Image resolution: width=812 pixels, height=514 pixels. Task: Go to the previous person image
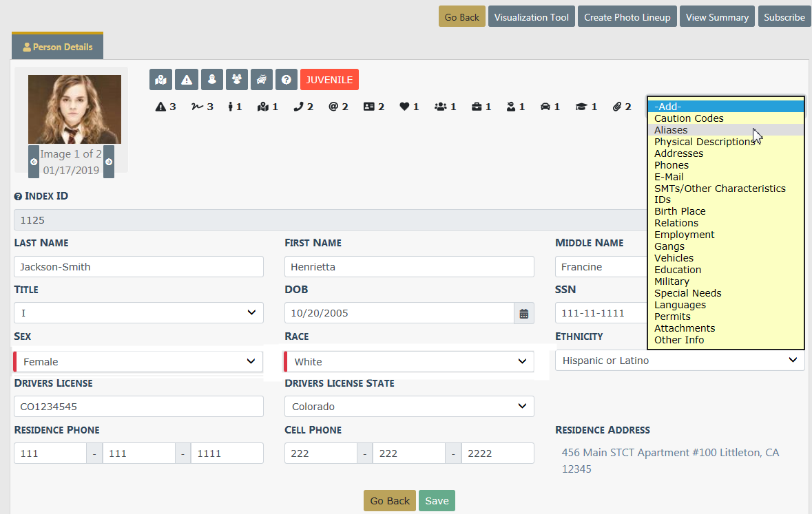click(34, 162)
